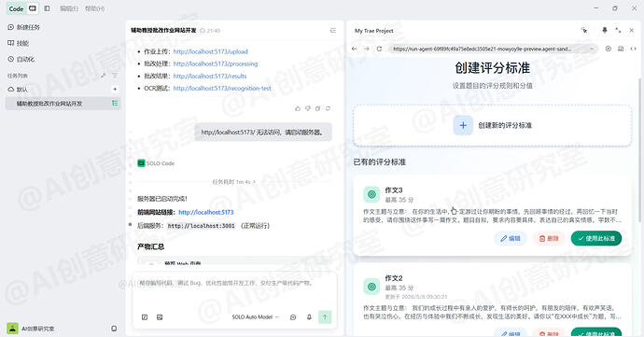Open the 帮助 menu in the title bar
This screenshot has width=644, height=337.
94,8
